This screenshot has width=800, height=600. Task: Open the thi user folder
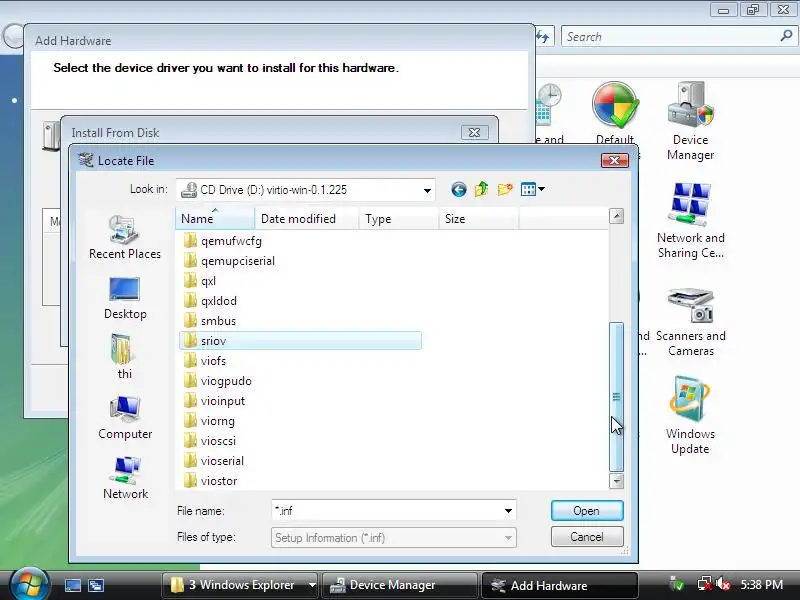coord(124,357)
